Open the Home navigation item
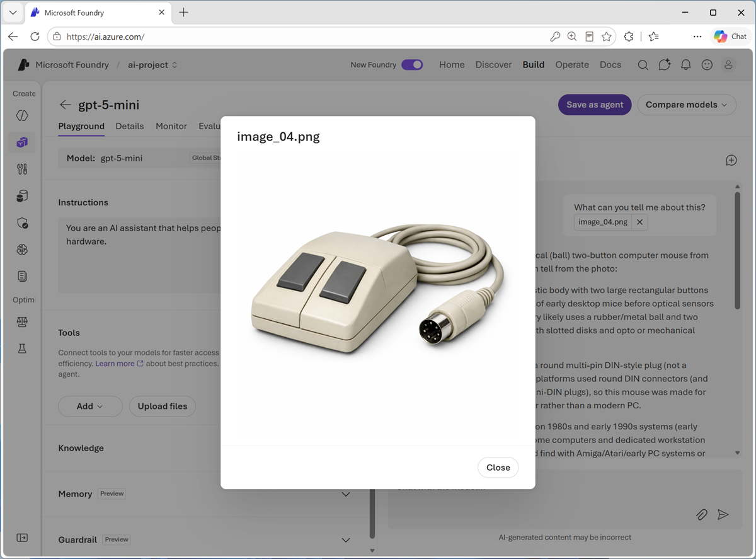This screenshot has height=559, width=756. point(452,65)
